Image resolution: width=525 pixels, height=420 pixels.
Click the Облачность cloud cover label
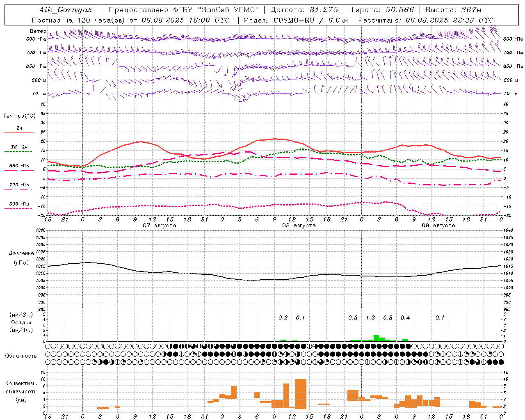click(21, 356)
